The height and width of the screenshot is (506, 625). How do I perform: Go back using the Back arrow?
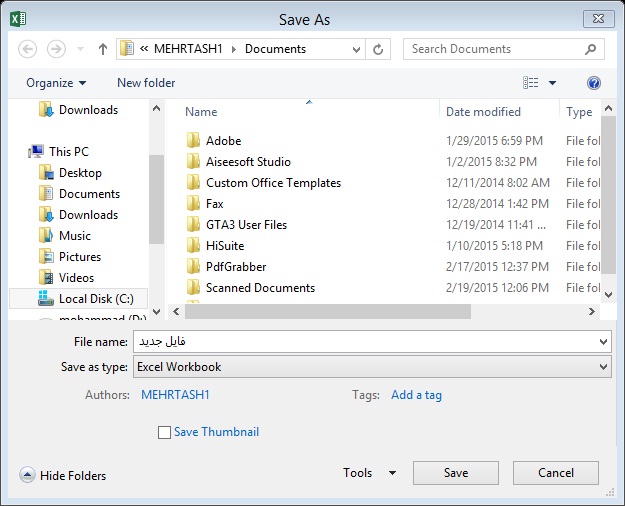point(28,49)
